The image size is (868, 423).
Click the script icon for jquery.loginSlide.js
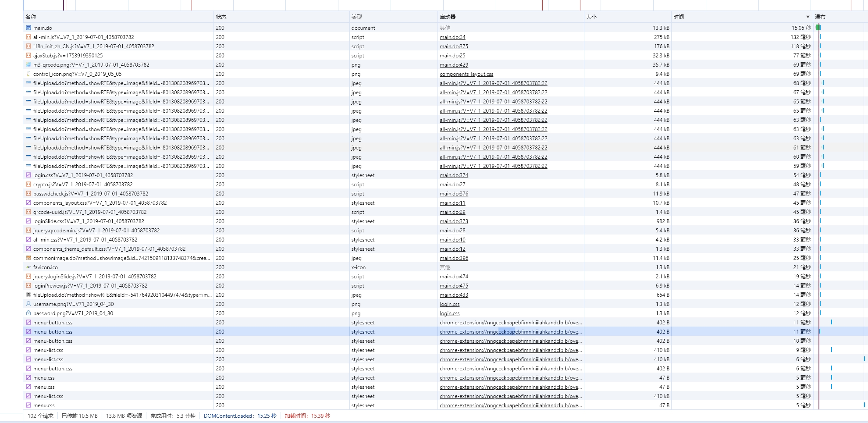pos(28,276)
